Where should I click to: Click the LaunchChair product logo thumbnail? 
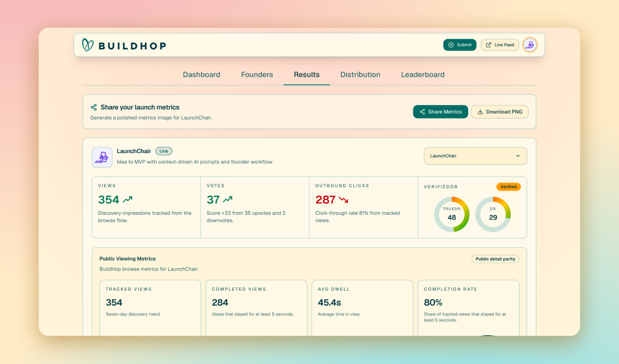(102, 157)
